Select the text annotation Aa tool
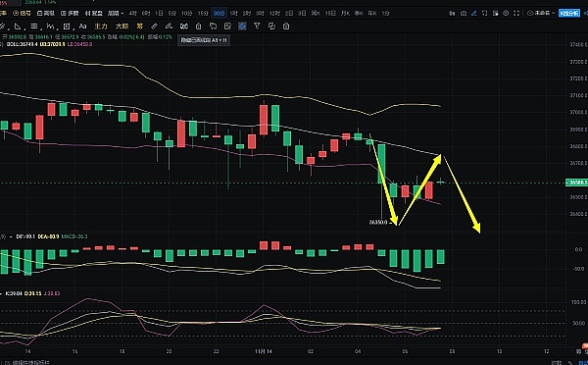The height and width of the screenshot is (365, 588). 82,26
